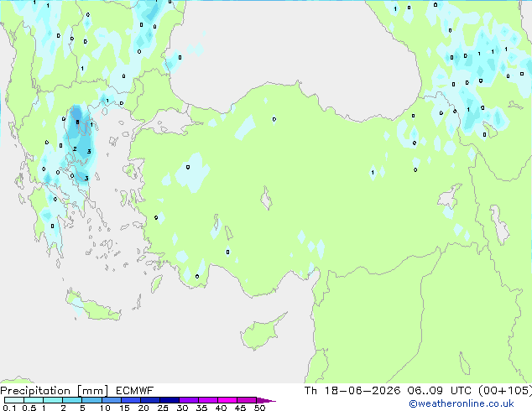
Task: Click legend value label '50'
Action: (x=259, y=408)
